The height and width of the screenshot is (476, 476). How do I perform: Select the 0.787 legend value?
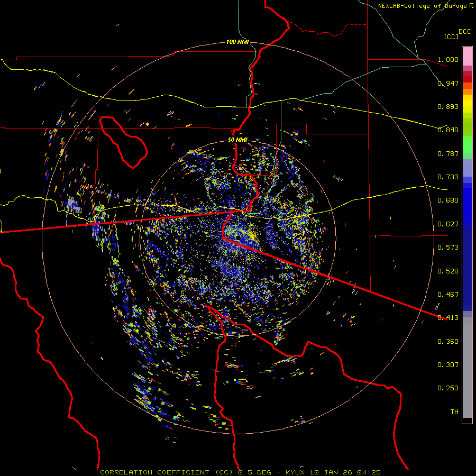point(448,153)
